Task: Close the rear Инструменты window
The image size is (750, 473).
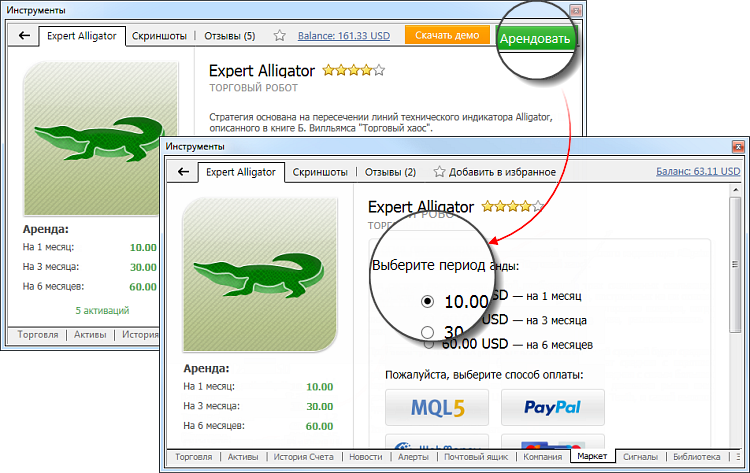Action: coord(576,10)
